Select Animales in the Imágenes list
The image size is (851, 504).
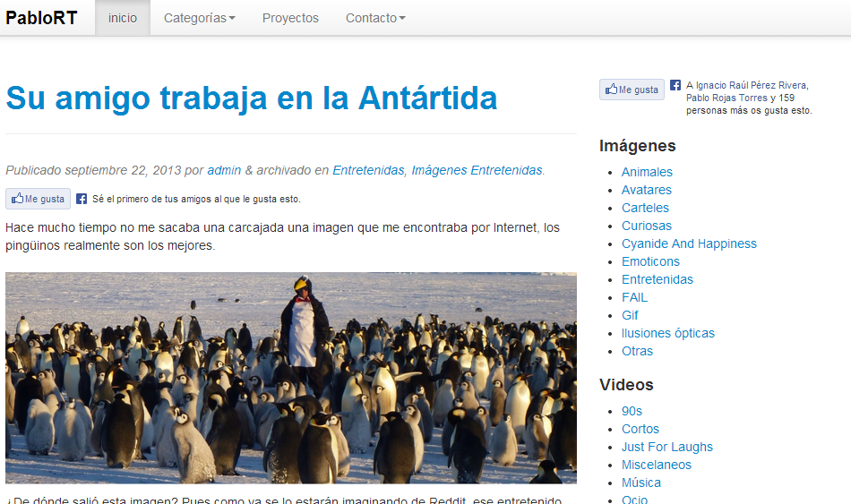647,172
